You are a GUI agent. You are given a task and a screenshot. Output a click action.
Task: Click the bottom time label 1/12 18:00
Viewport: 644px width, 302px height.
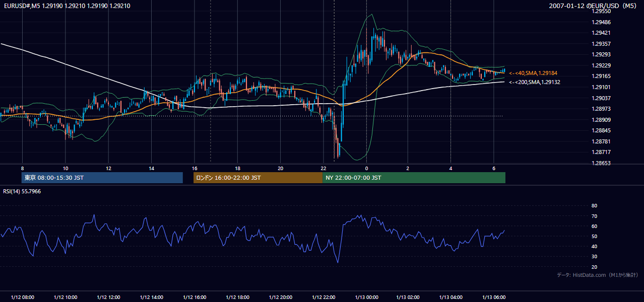238,297
